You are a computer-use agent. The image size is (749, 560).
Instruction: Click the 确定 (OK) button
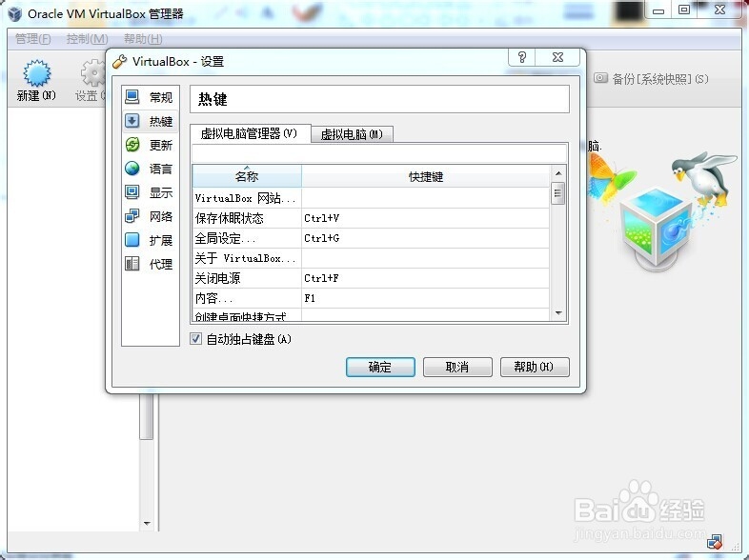380,367
